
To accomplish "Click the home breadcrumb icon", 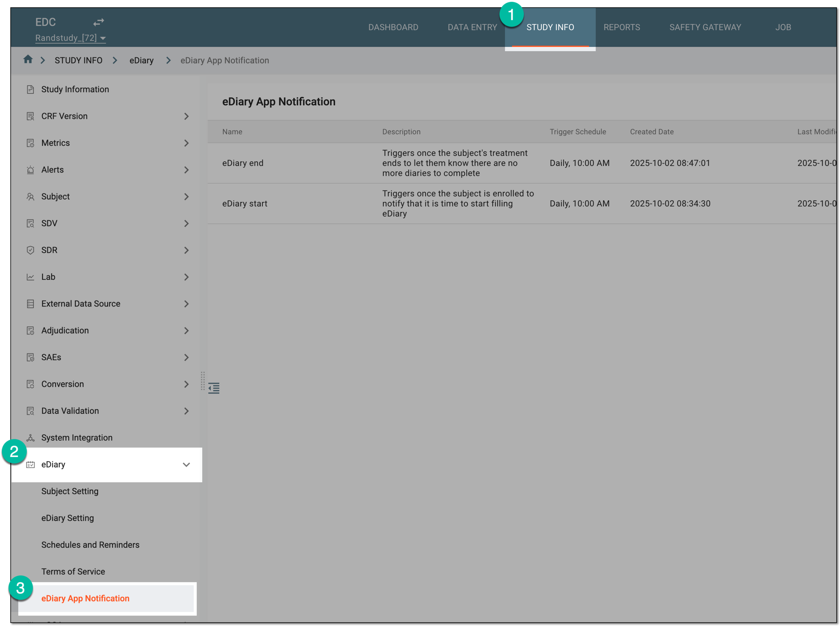I will (28, 59).
